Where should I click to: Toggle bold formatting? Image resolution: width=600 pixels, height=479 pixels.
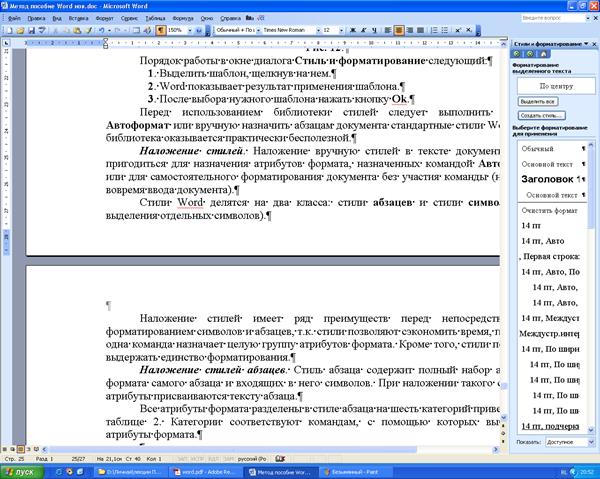[x=353, y=30]
